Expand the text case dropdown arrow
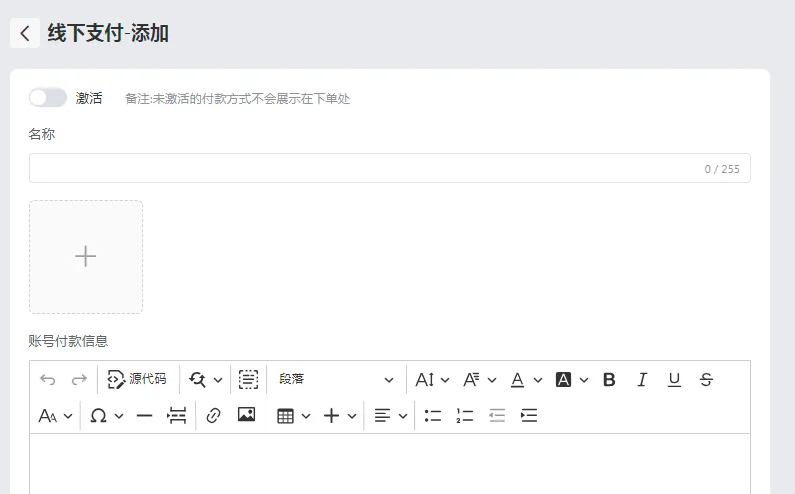The image size is (795, 494). tap(68, 416)
